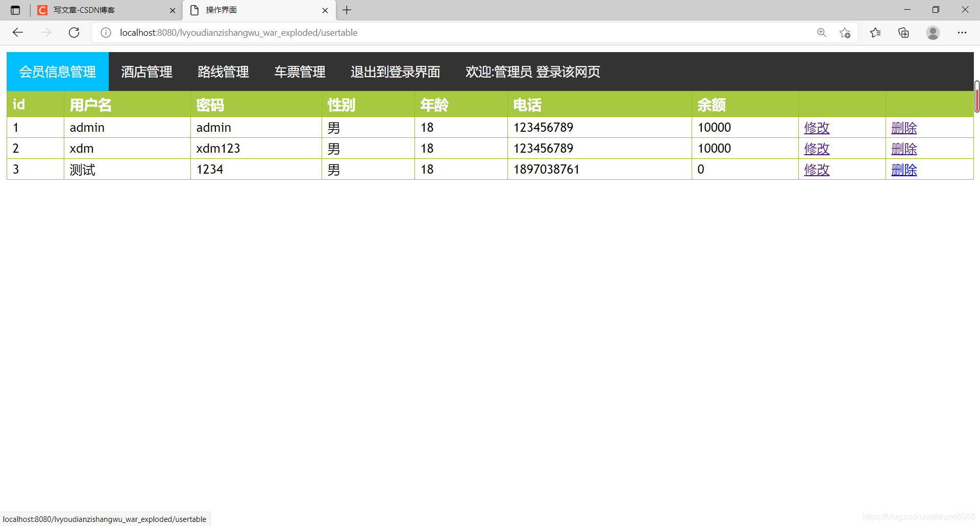Click 删除 link for xdm row
This screenshot has height=526, width=980.
(x=904, y=149)
